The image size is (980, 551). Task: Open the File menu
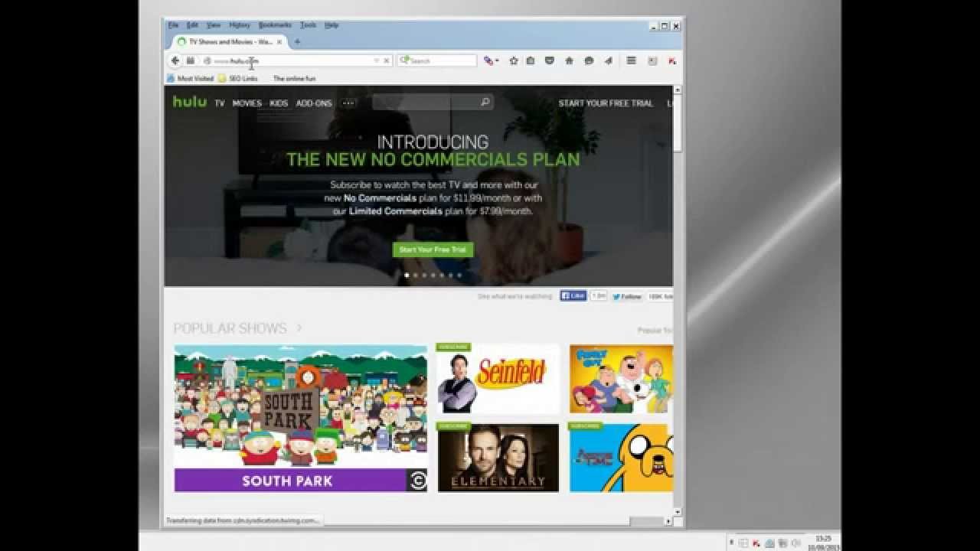click(173, 25)
